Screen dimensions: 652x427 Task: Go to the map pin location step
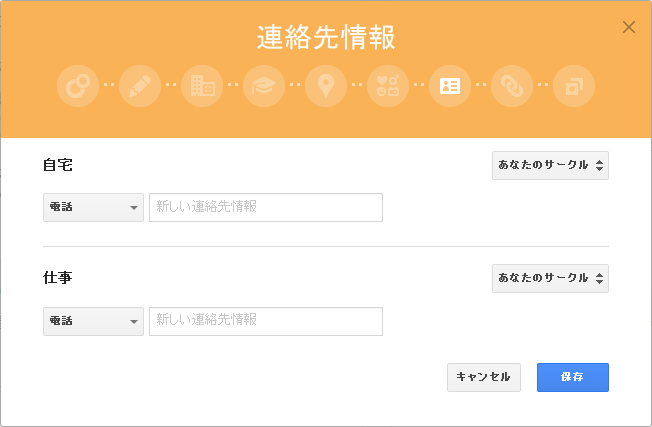(326, 86)
